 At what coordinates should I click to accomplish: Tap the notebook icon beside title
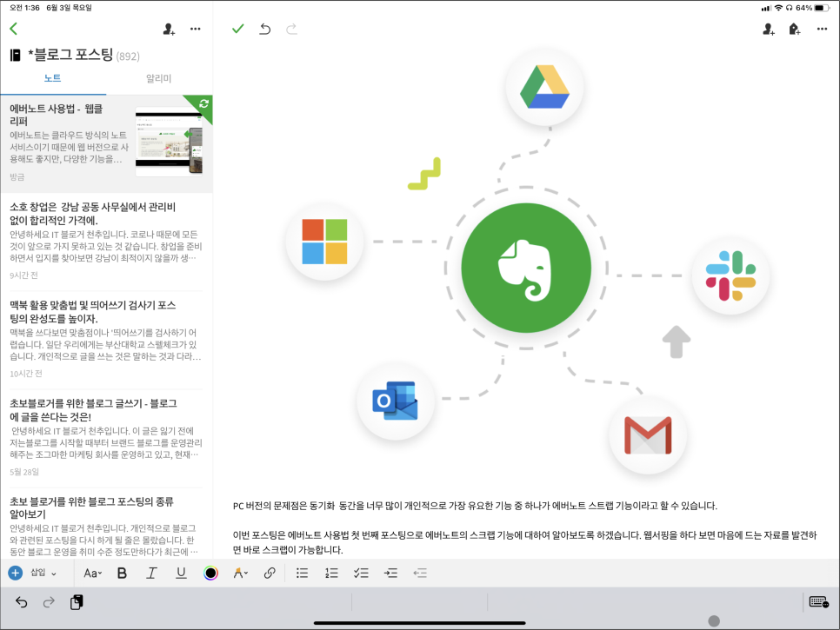[16, 55]
